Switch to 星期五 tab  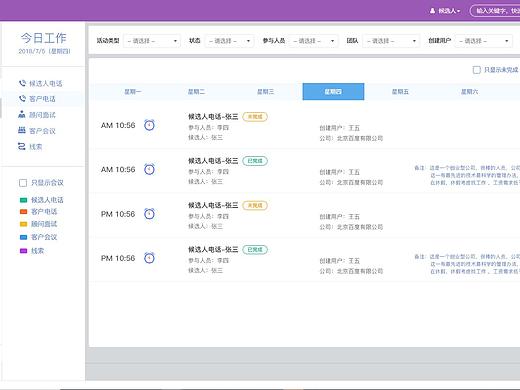pos(400,92)
